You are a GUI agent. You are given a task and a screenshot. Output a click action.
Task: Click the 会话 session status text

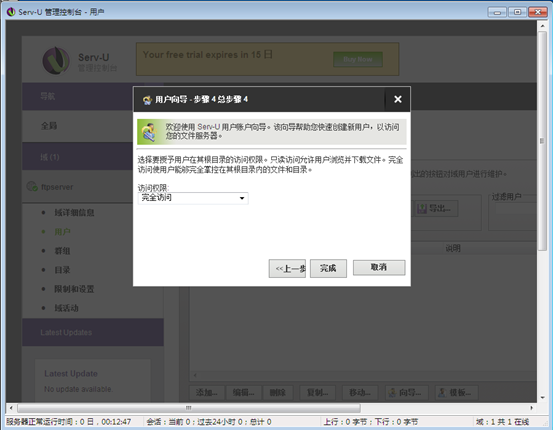(x=209, y=422)
